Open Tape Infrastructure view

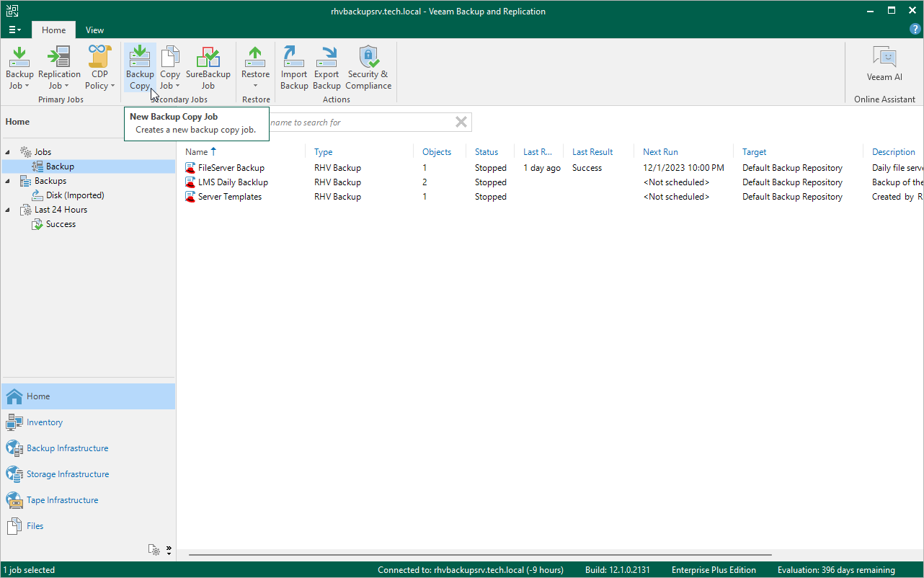pos(88,500)
